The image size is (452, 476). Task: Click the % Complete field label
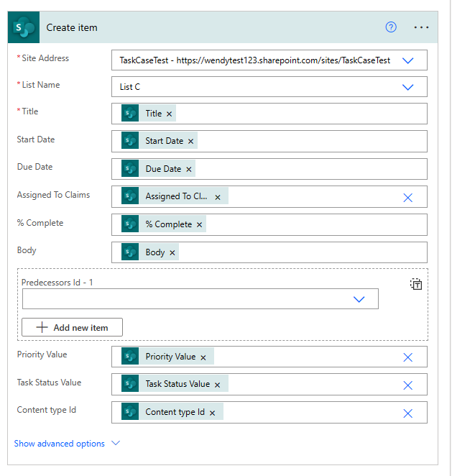tap(40, 223)
